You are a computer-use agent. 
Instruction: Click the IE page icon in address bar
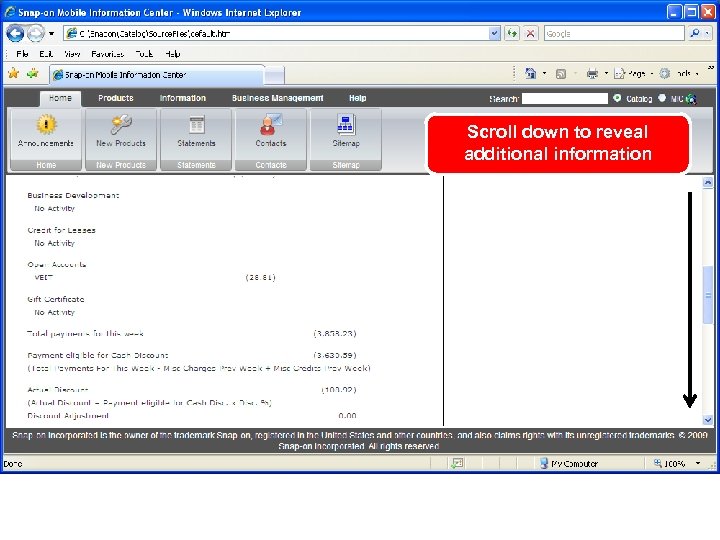click(72, 33)
